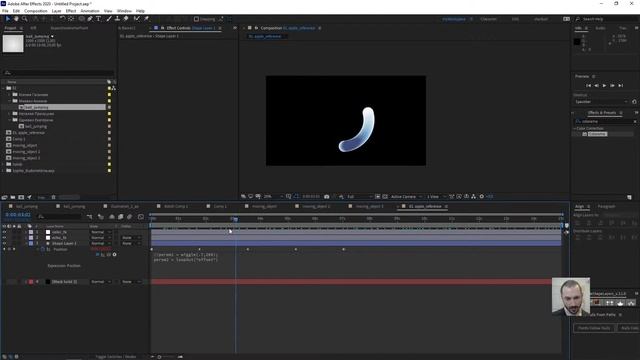
Task: Open the Preview shortcut Spacebar dropdown
Action: click(601, 102)
